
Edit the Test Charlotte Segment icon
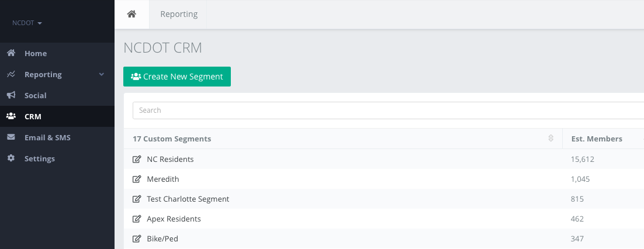pos(137,199)
